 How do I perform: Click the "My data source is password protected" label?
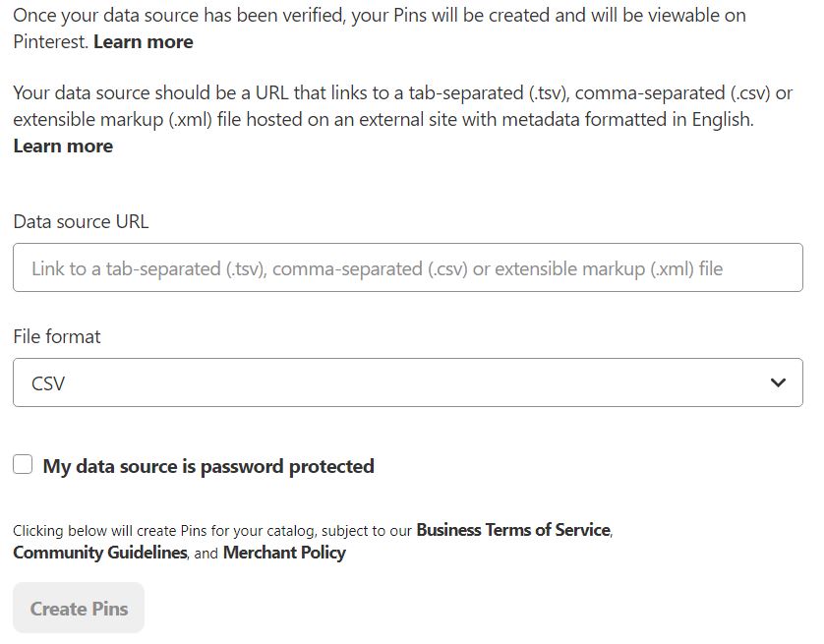tap(208, 466)
